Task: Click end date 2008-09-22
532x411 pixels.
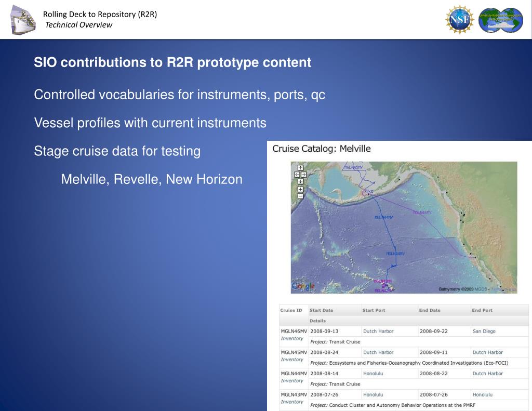Action: pyautogui.click(x=434, y=332)
